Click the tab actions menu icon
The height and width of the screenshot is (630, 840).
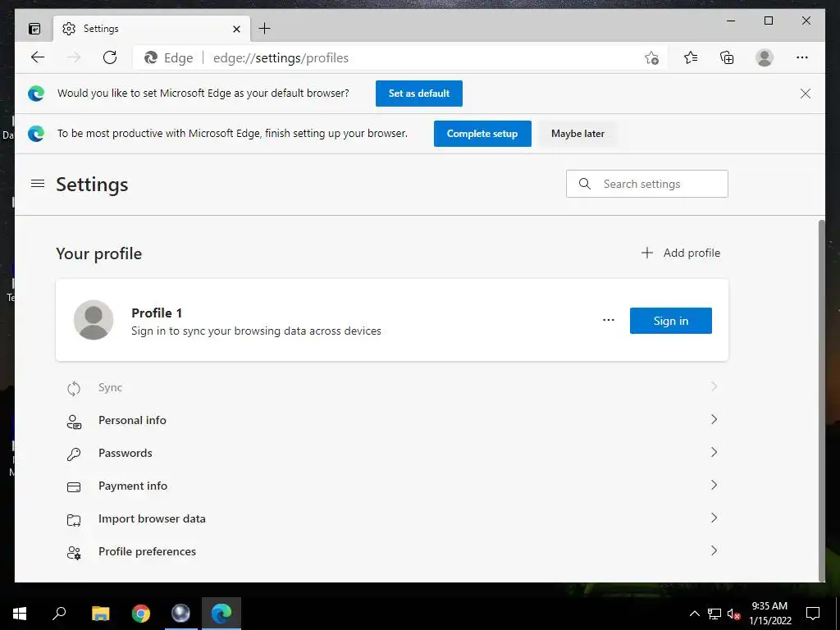(34, 29)
